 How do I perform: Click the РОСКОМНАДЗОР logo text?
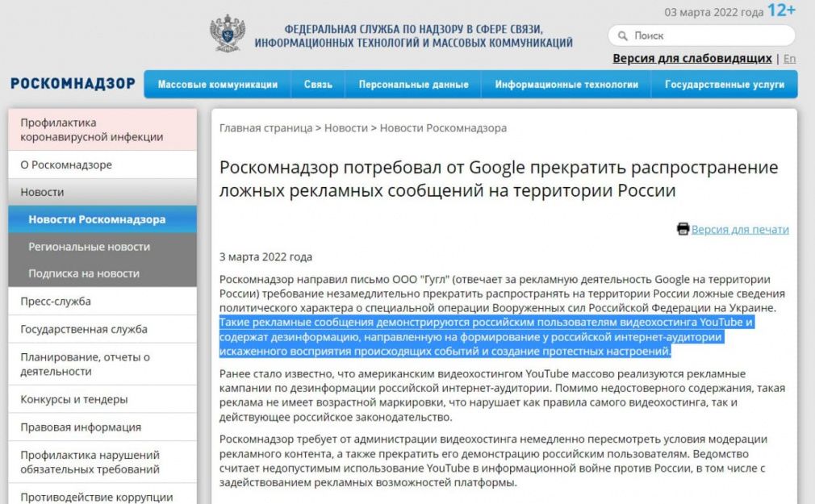pos(73,84)
